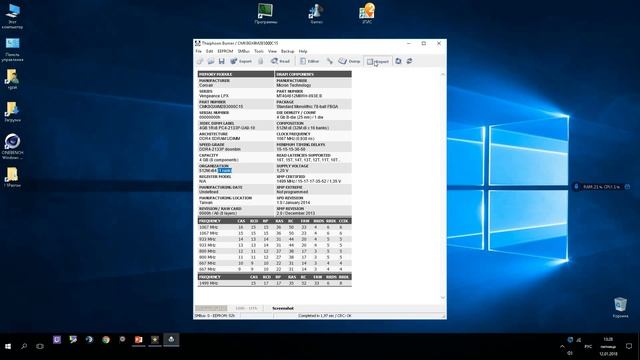Click the 'Micron Technology' manufacturer value
The width and height of the screenshot is (640, 360).
(x=293, y=85)
